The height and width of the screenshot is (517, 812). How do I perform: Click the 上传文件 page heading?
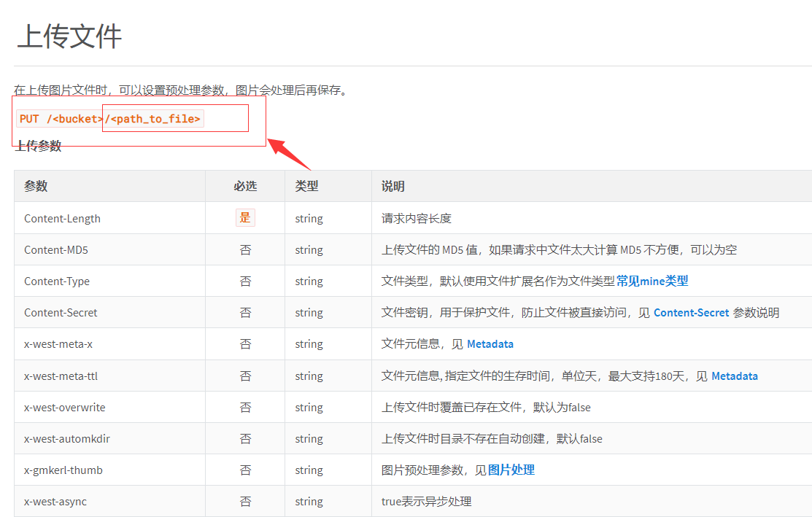(69, 36)
